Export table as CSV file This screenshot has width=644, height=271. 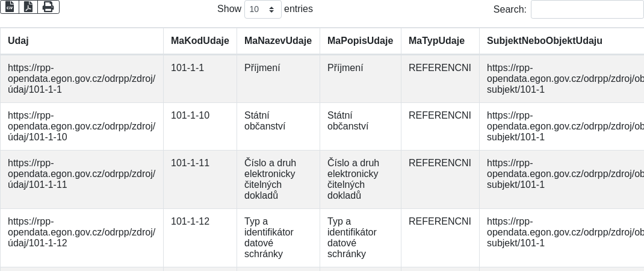(10, 7)
